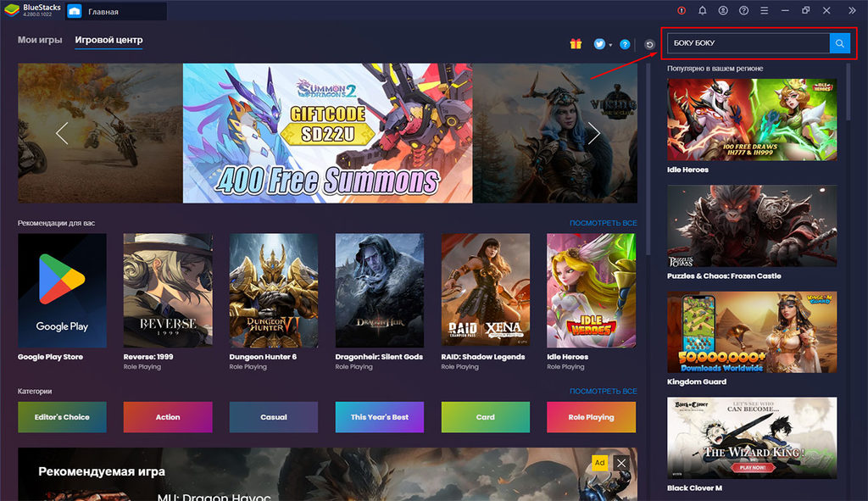Open the Dungeon Hunter 6 game cover

(x=274, y=291)
